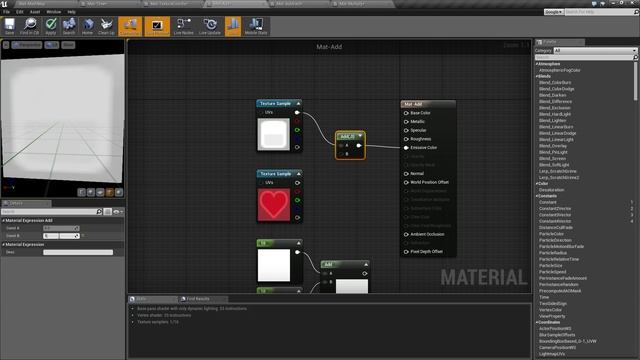Click the preview mesh-from-selection icon

click(x=119, y=192)
